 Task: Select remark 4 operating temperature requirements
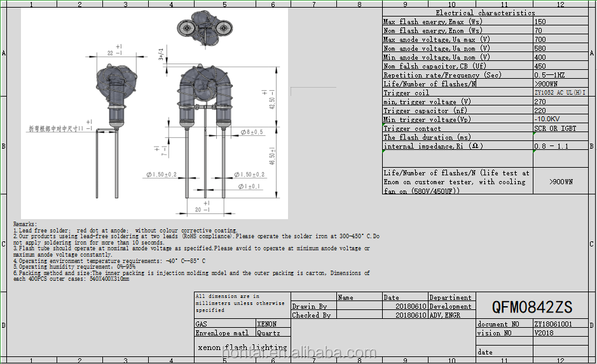[109, 261]
